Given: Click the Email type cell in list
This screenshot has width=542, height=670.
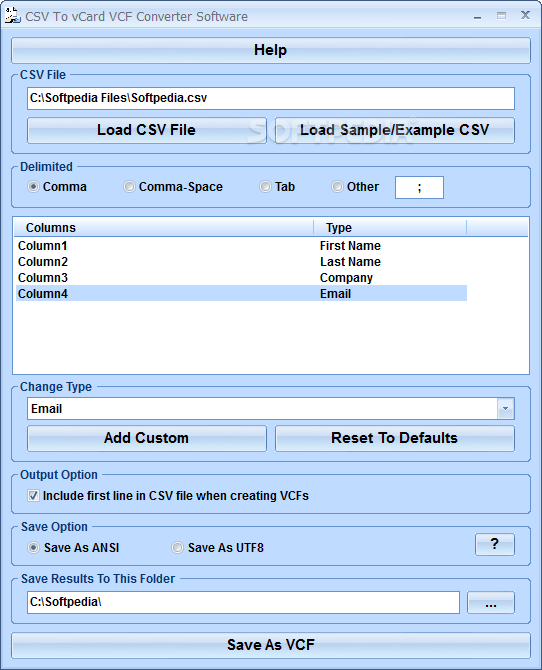Looking at the screenshot, I should pyautogui.click(x=336, y=294).
